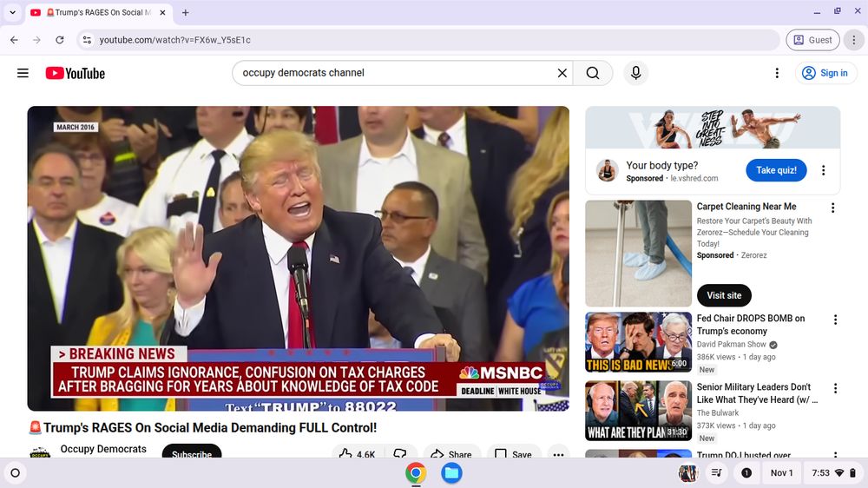This screenshot has height=488, width=868.
Task: Open media controls in shelf tray
Action: tap(716, 473)
